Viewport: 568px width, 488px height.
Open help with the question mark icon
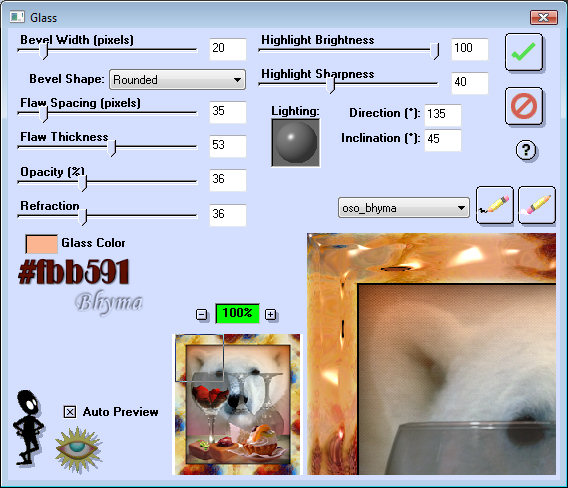click(x=526, y=150)
